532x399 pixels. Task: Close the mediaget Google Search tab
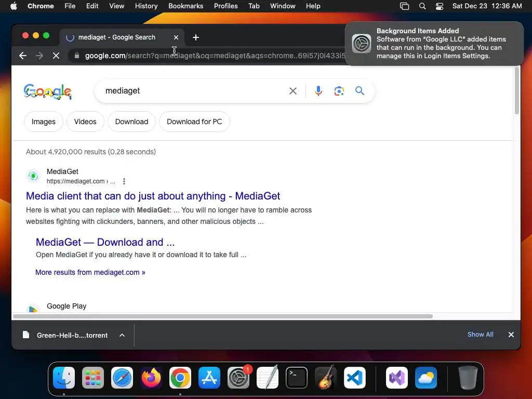click(176, 37)
